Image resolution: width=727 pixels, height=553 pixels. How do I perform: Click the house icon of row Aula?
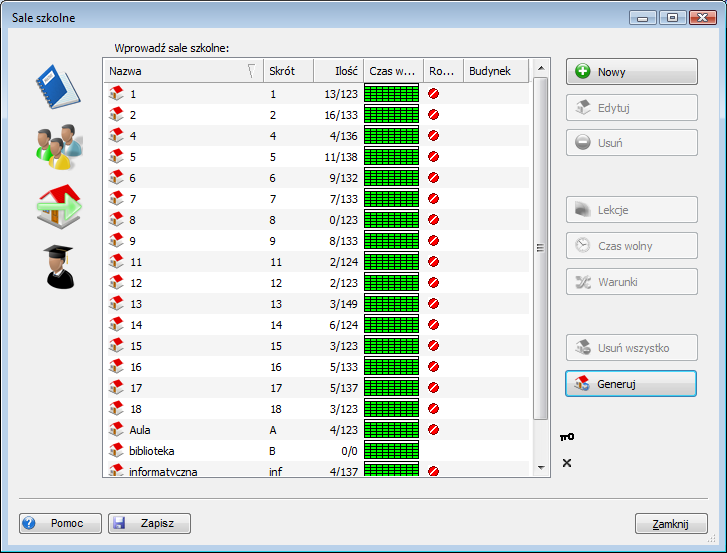point(116,429)
